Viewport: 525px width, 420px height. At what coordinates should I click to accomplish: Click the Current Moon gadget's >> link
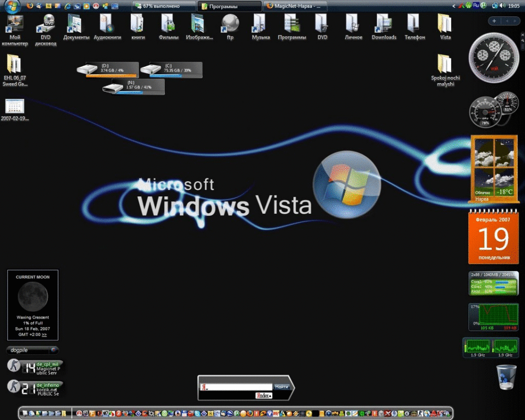44,335
